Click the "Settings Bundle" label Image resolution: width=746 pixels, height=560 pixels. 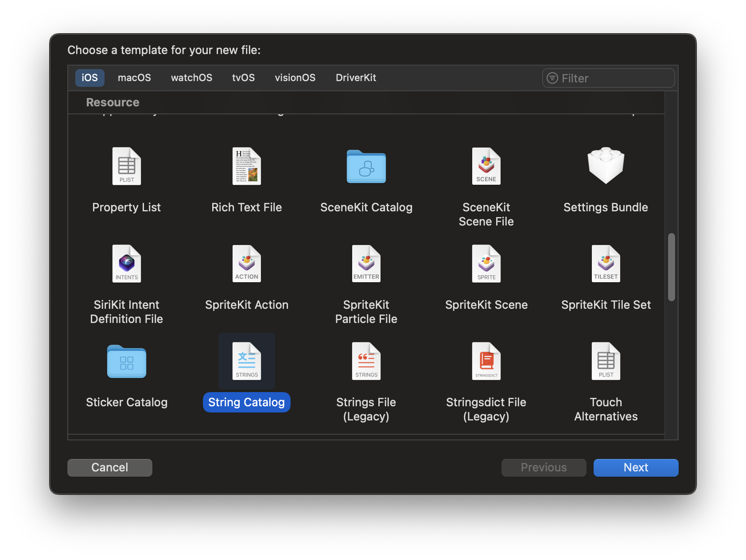606,207
